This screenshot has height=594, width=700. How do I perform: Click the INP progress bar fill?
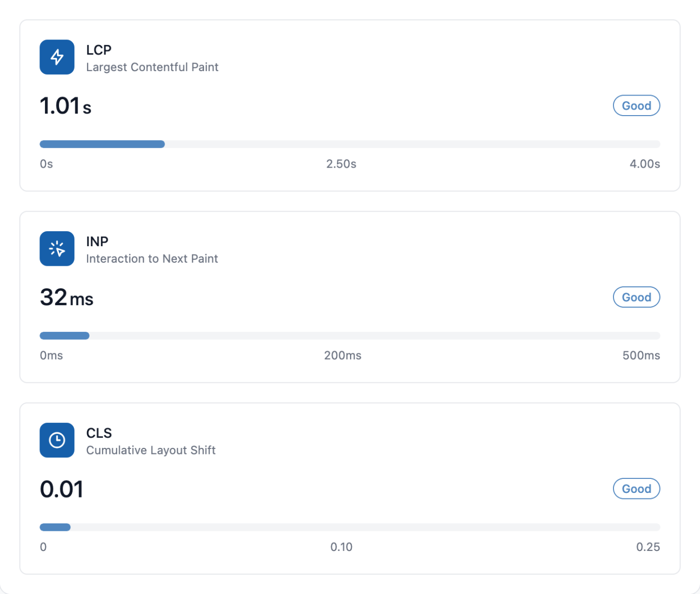(x=64, y=336)
